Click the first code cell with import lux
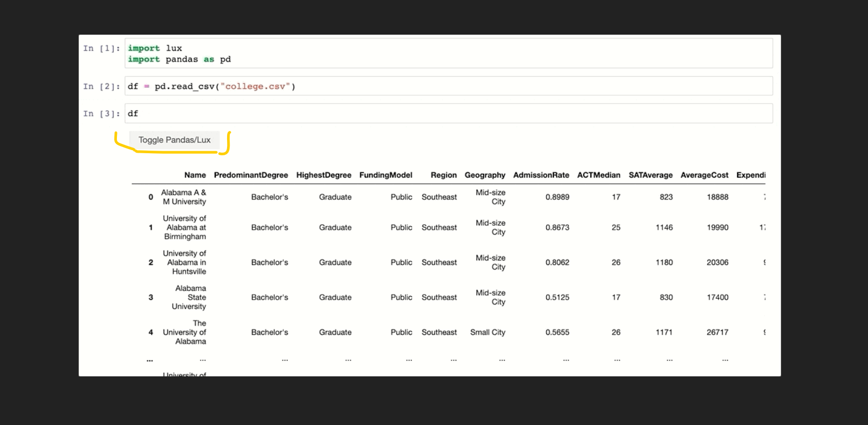The width and height of the screenshot is (868, 425). coord(448,53)
